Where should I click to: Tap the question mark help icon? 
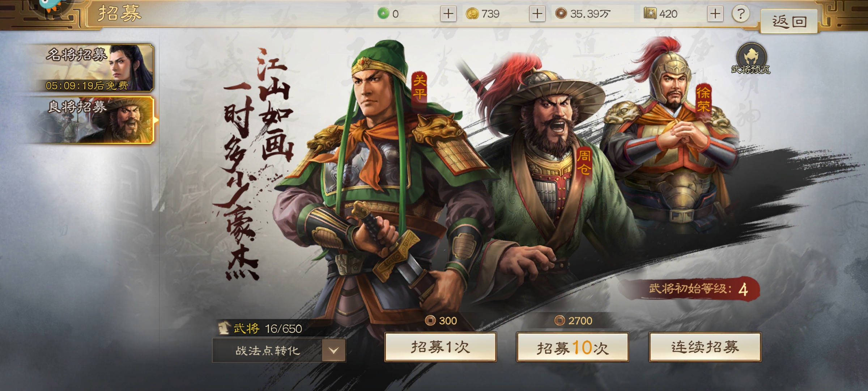[x=741, y=14]
